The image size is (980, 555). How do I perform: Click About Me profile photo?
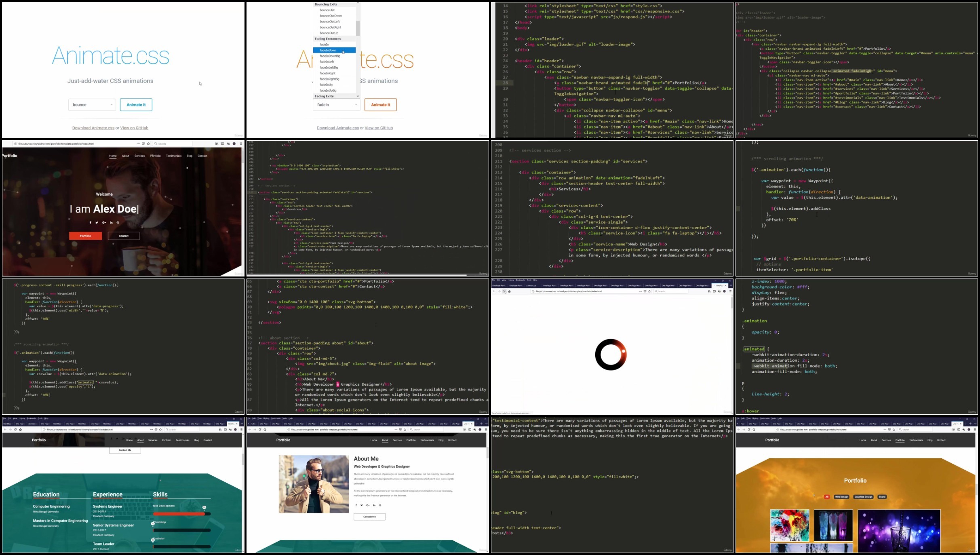(314, 484)
